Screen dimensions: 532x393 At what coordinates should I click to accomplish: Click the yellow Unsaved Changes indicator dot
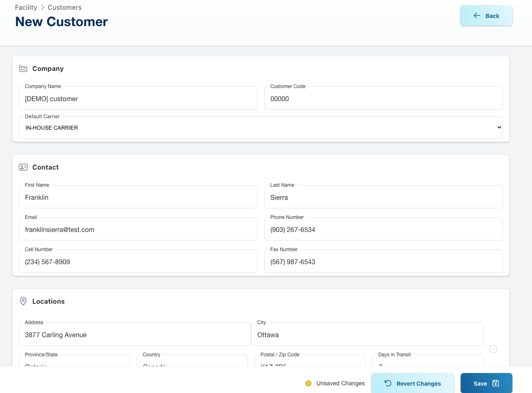[308, 383]
